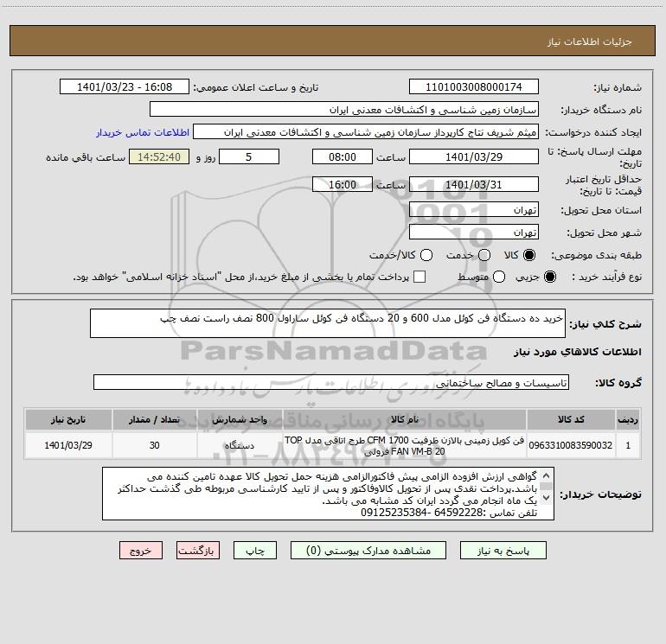The image size is (666, 644).
Task: Click the goods group field تاسیسات و مصالح ساختمانی
Action: (331, 382)
